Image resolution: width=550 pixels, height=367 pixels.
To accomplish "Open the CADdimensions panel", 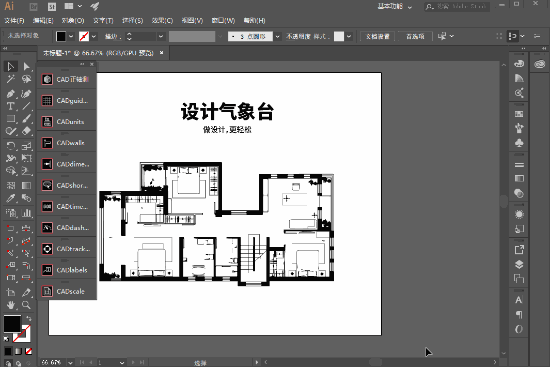I will pyautogui.click(x=67, y=164).
